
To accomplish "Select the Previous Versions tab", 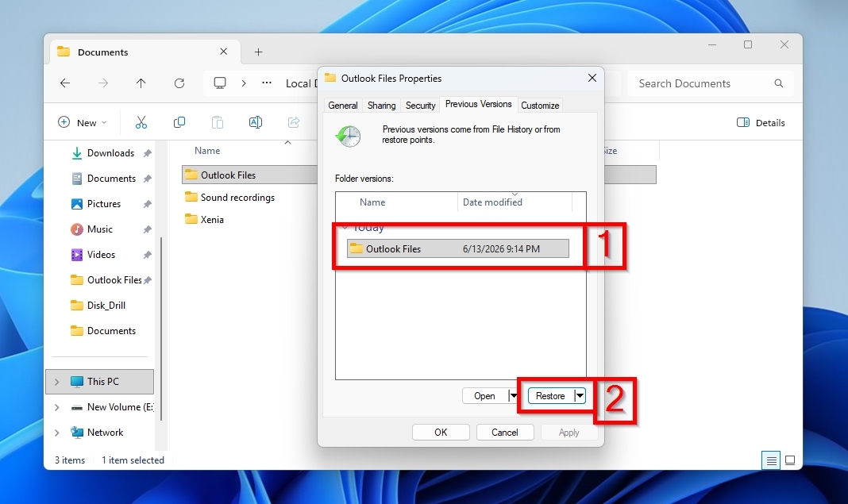I will coord(478,104).
